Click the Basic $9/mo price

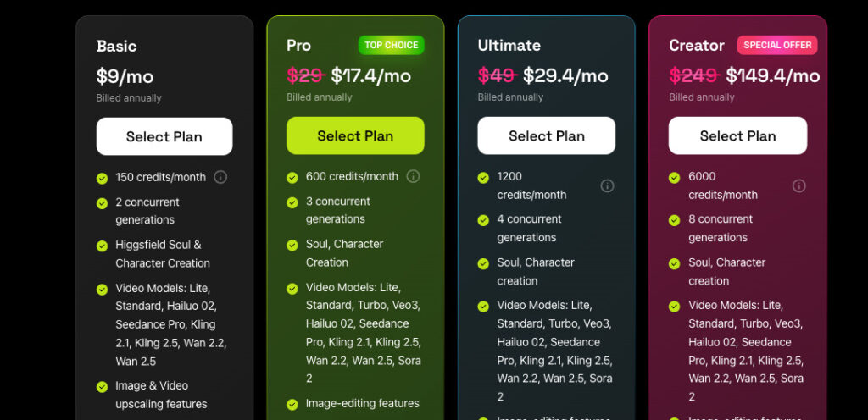click(x=125, y=77)
